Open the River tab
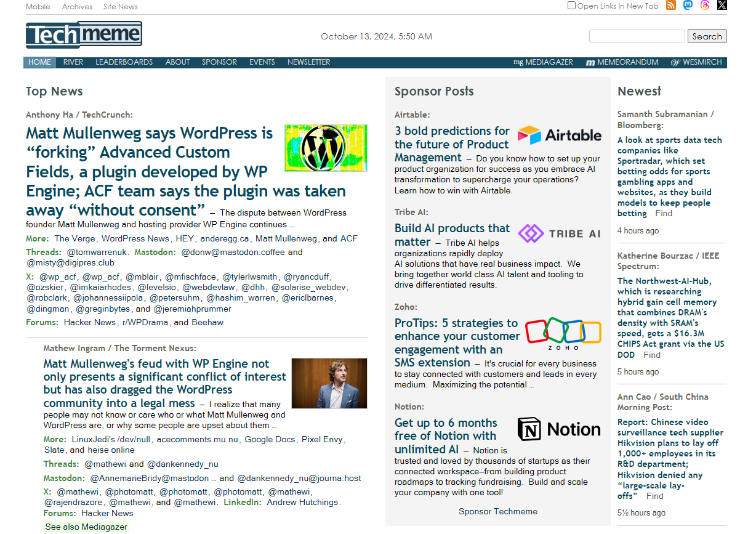The height and width of the screenshot is (534, 756). 73,62
